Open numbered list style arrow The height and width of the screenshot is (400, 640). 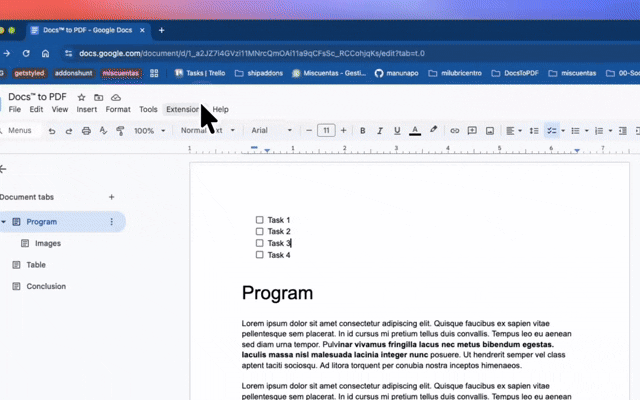point(610,131)
